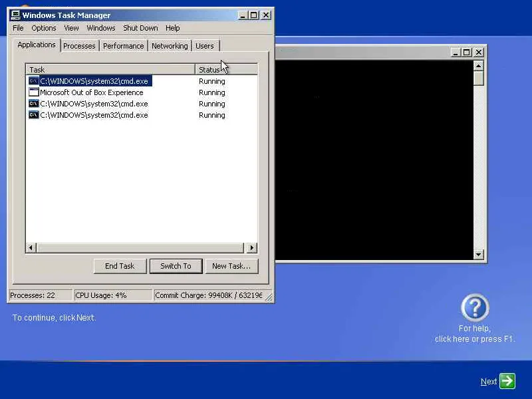532x399 pixels.
Task: Switch to the Processes tab
Action: coord(79,46)
